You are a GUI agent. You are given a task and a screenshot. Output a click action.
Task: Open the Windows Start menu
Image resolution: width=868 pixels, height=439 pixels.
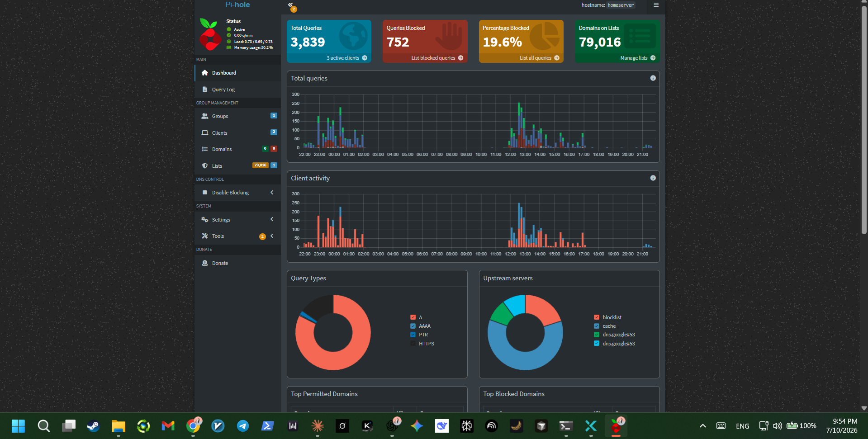tap(19, 426)
